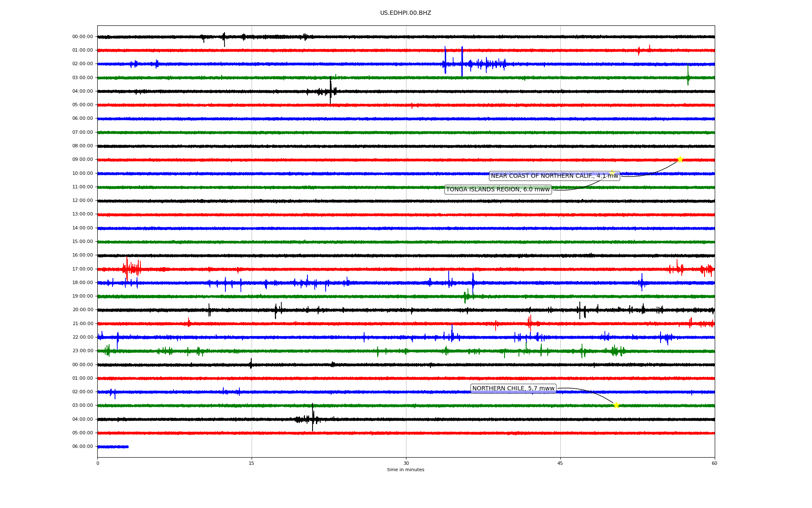
Task: Click the x-axis tick label 45
Action: click(x=560, y=463)
